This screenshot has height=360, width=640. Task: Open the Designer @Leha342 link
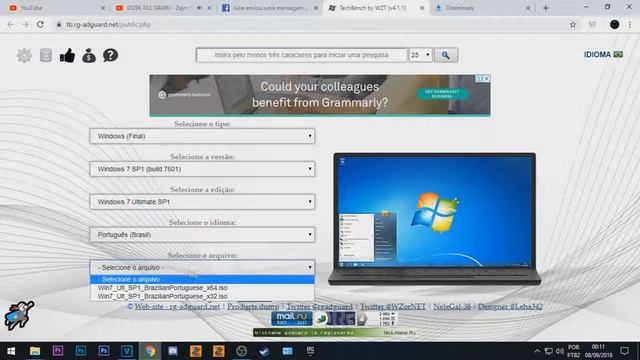coord(510,306)
